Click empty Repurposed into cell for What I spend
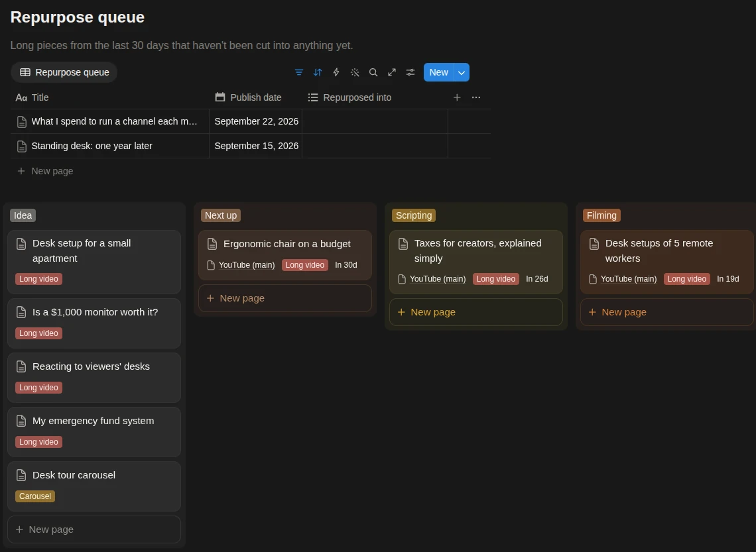This screenshot has width=756, height=552. pyautogui.click(x=375, y=121)
